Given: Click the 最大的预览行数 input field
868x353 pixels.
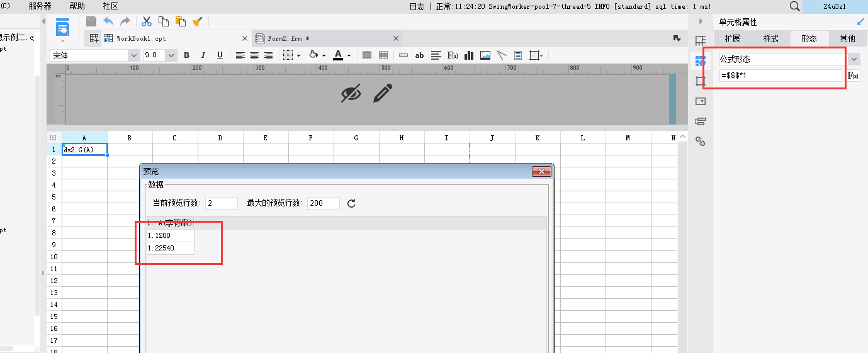Looking at the screenshot, I should pos(323,203).
